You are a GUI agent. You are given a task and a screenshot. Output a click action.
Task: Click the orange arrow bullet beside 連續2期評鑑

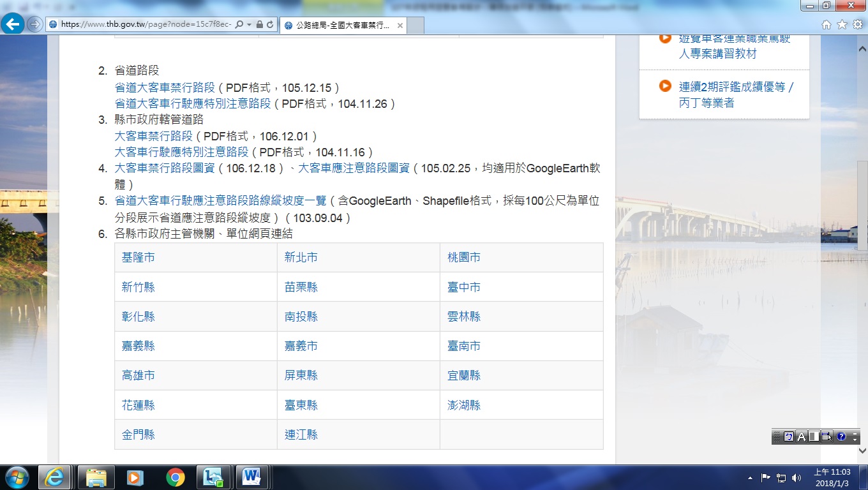pyautogui.click(x=665, y=85)
